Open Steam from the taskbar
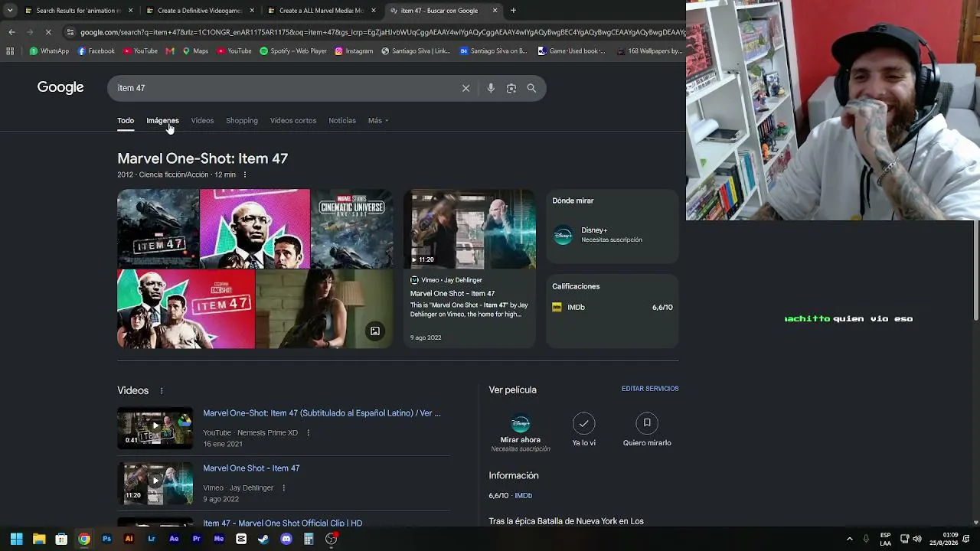 263,539
